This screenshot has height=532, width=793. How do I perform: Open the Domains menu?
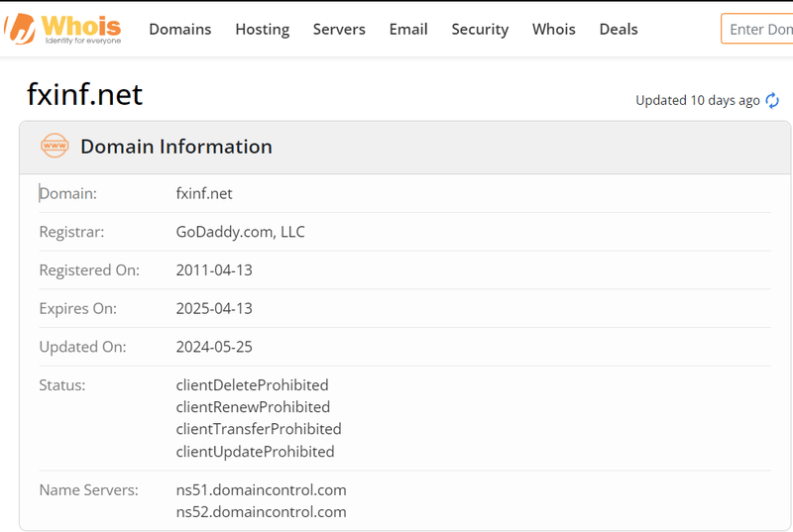[180, 30]
